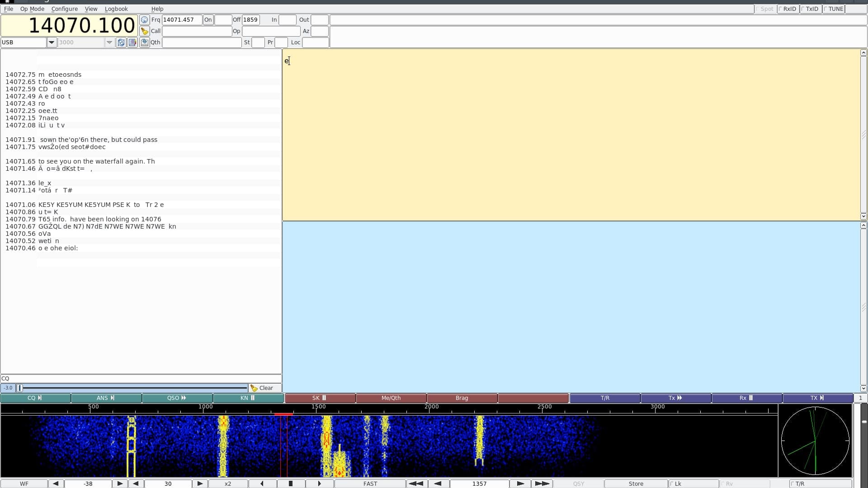Change waterfall speed with FAST button

[x=370, y=483]
